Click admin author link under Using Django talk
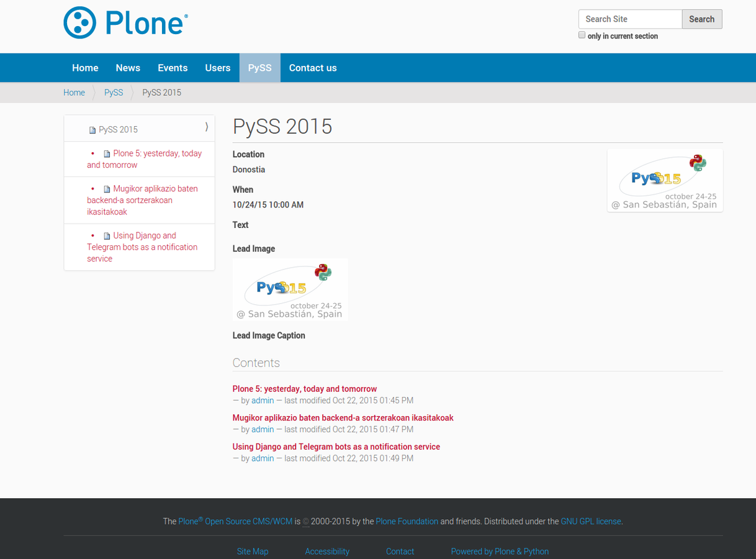The height and width of the screenshot is (559, 756). pyautogui.click(x=263, y=458)
